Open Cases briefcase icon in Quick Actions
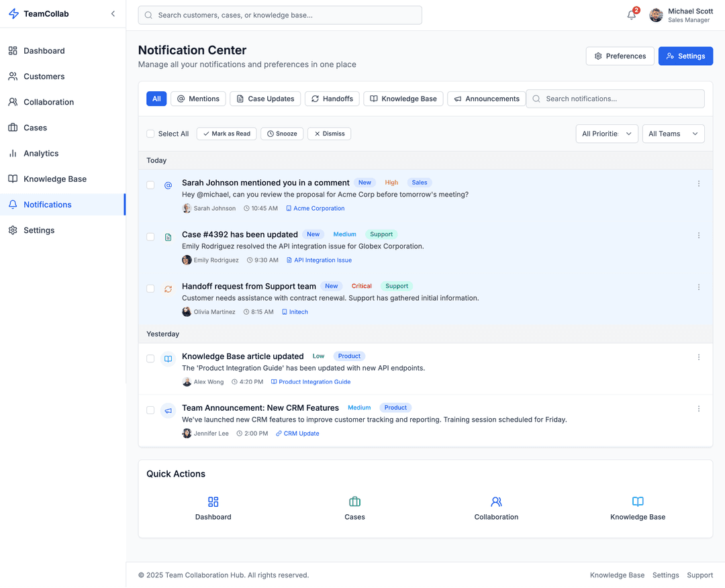Screen dimensions: 725x588 tap(354, 502)
